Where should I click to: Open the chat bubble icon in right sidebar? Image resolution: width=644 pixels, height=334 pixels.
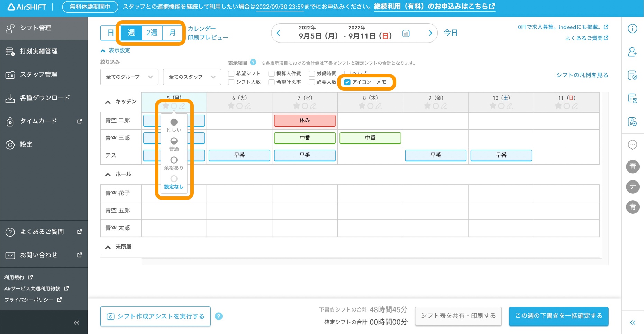pos(632,145)
